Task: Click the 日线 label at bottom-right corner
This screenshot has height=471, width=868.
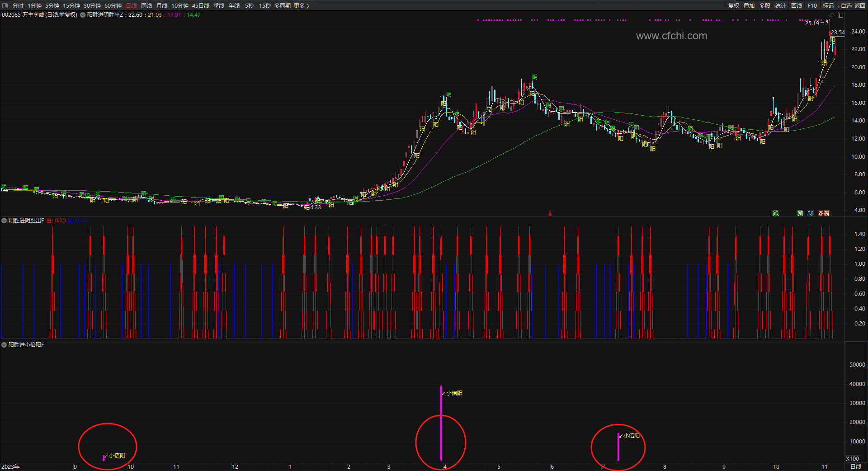Action: pyautogui.click(x=856, y=467)
